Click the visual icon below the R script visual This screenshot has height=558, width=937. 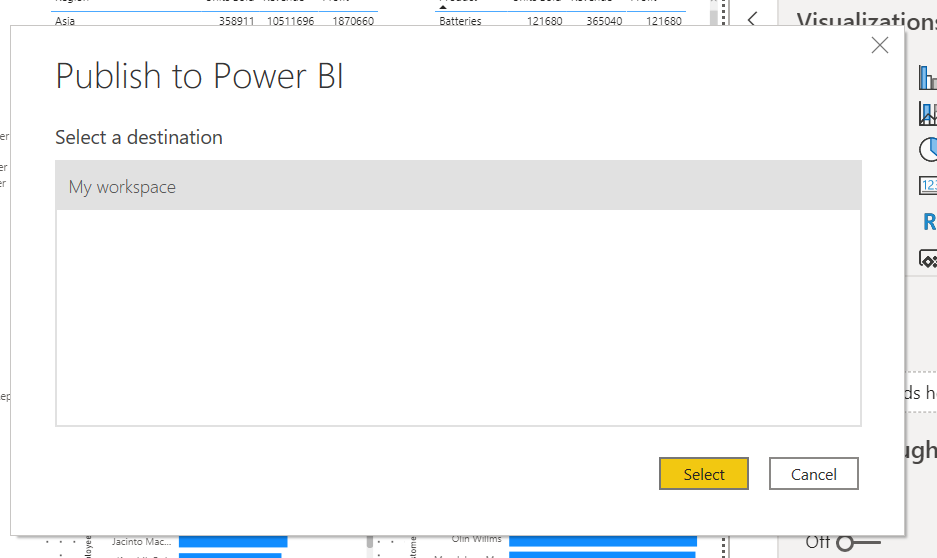point(928,258)
